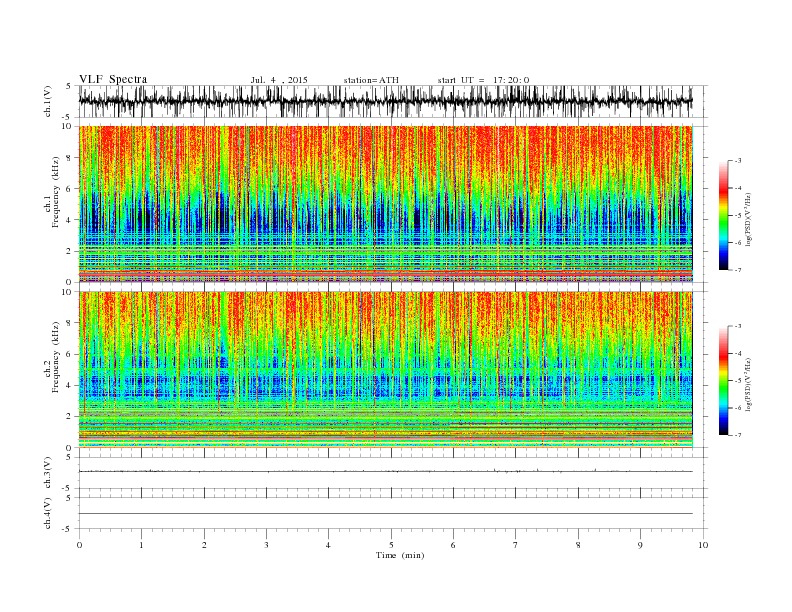Click the ch.2 "Frequency (kHz)" axis label
This screenshot has width=792, height=612.
click(55, 357)
